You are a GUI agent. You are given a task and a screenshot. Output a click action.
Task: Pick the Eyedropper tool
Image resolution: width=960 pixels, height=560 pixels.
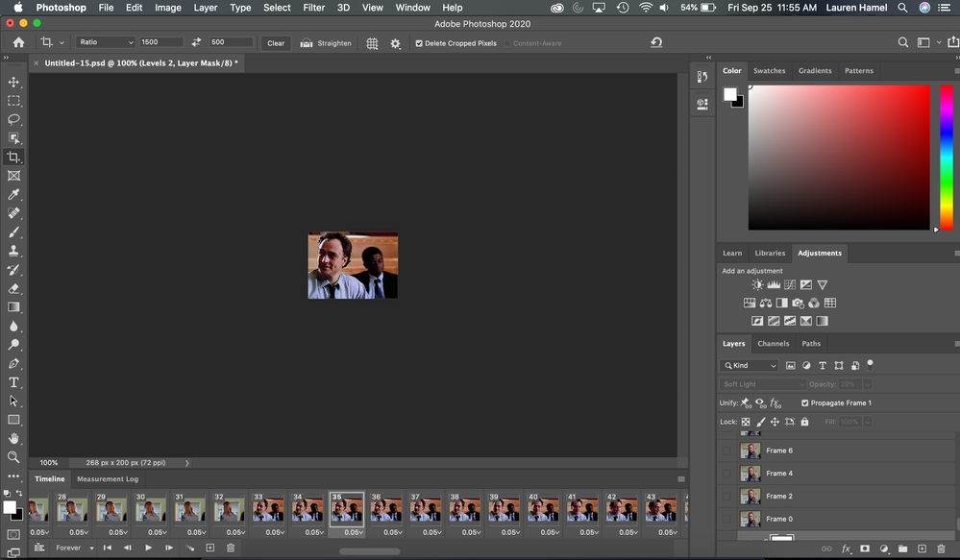13,195
